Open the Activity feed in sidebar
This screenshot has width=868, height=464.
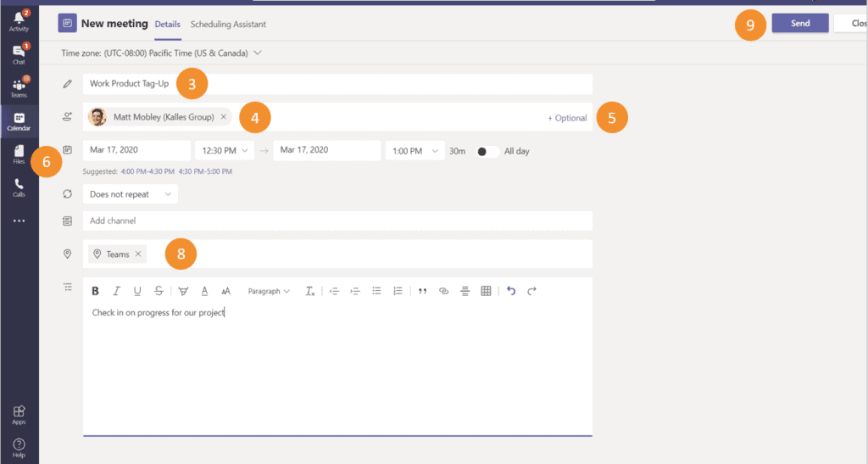pos(19,21)
